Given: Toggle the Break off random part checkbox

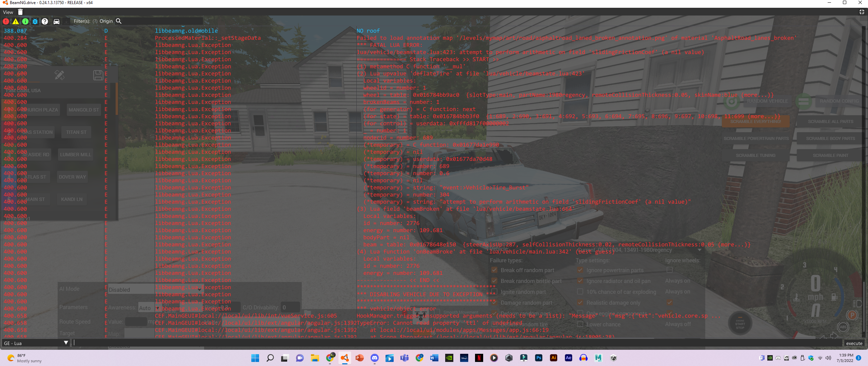Looking at the screenshot, I should click(494, 270).
